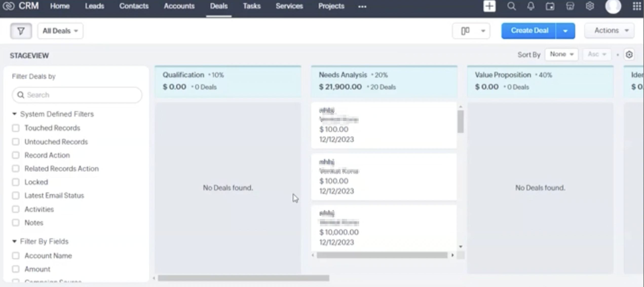
Task: Open the calendar icon in top bar
Action: pyautogui.click(x=550, y=6)
